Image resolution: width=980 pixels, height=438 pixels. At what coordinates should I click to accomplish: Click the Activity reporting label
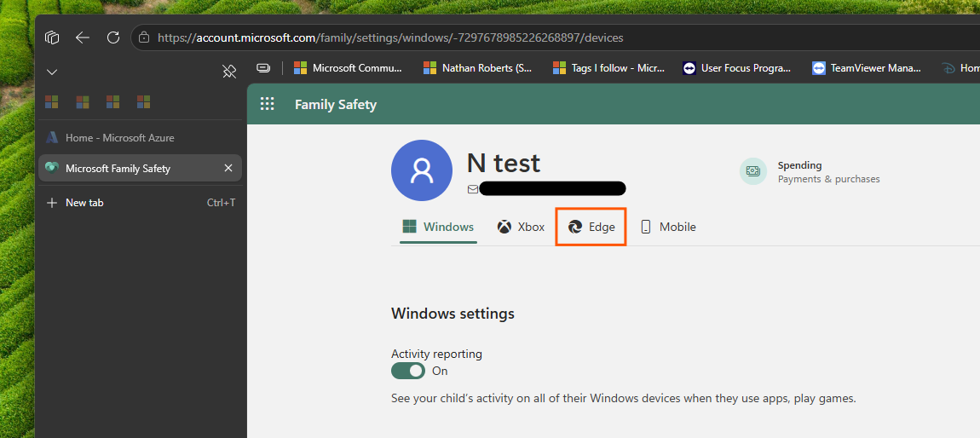[x=436, y=354]
